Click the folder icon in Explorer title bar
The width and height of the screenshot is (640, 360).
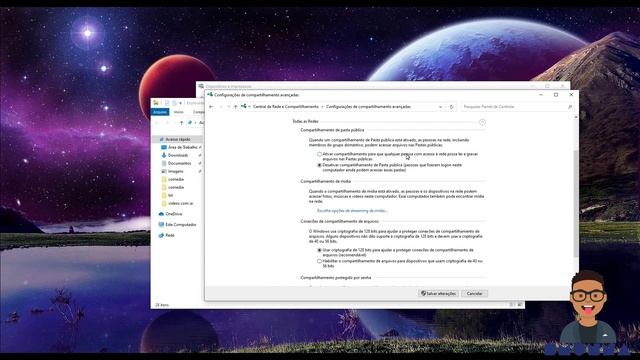click(x=156, y=103)
